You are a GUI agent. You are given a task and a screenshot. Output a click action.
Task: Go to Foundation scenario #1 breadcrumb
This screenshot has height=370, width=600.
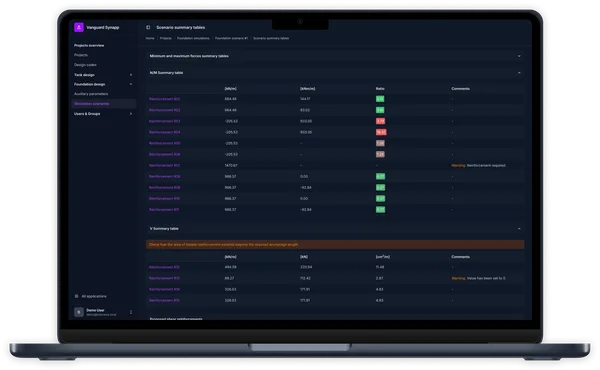(232, 38)
